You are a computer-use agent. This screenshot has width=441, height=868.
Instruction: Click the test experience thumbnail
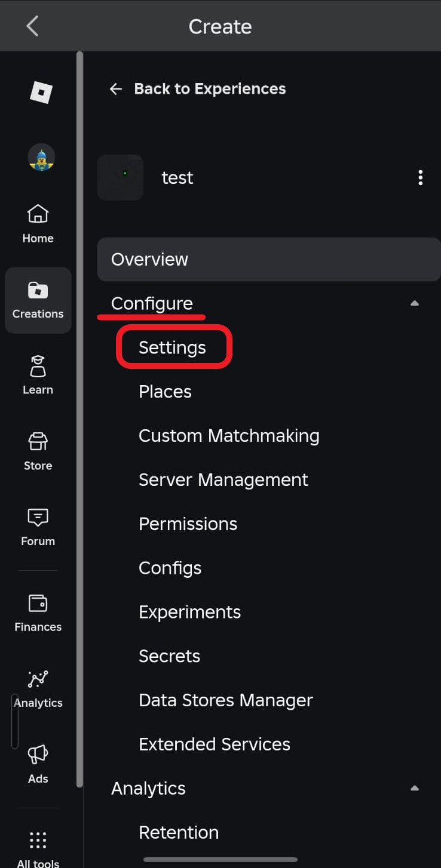pos(120,177)
